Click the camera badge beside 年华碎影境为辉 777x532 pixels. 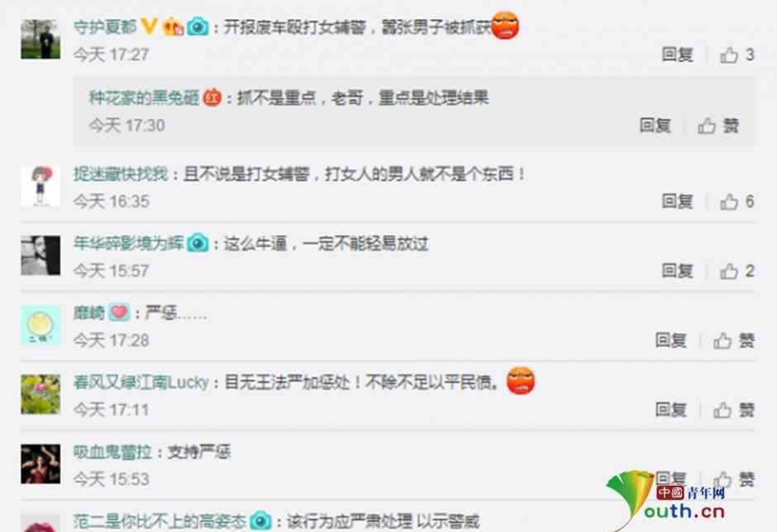pos(198,243)
